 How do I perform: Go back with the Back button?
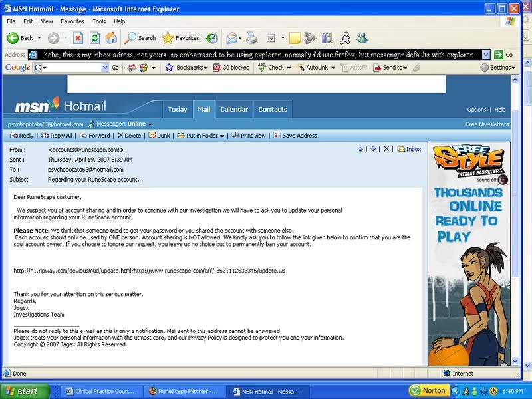[20, 38]
